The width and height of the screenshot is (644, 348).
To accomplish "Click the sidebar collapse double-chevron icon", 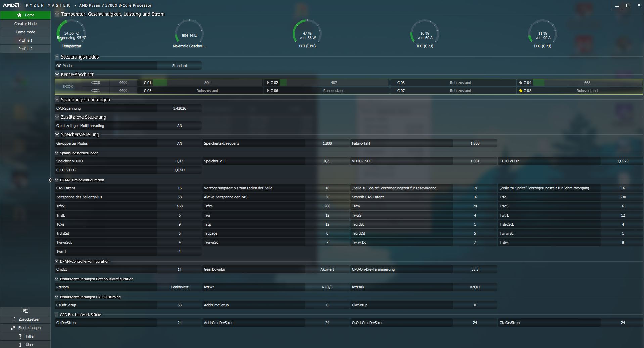I will tap(51, 180).
